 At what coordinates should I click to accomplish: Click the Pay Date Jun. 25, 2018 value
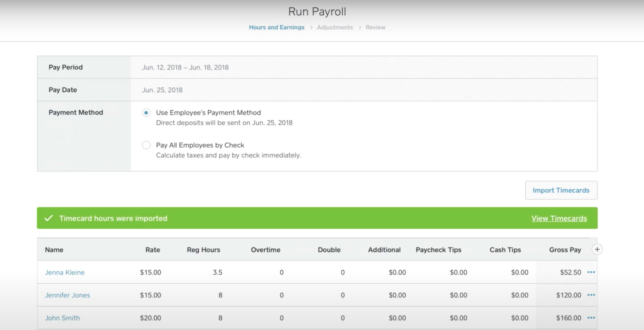tap(162, 90)
